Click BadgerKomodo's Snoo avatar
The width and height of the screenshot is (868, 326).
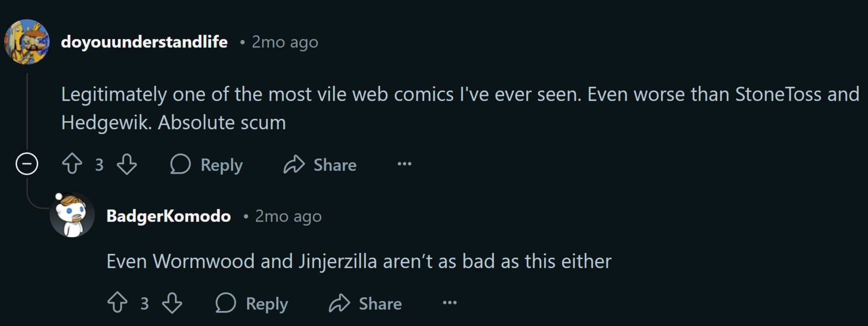coord(72,215)
